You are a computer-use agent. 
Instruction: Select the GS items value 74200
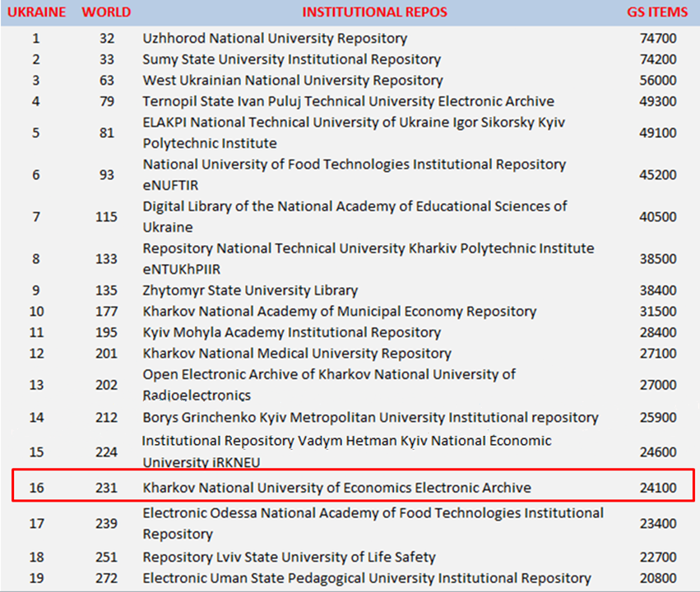pyautogui.click(x=658, y=59)
